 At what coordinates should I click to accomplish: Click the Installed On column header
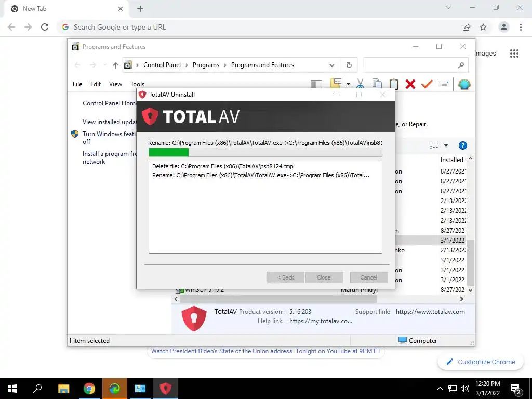coord(453,160)
